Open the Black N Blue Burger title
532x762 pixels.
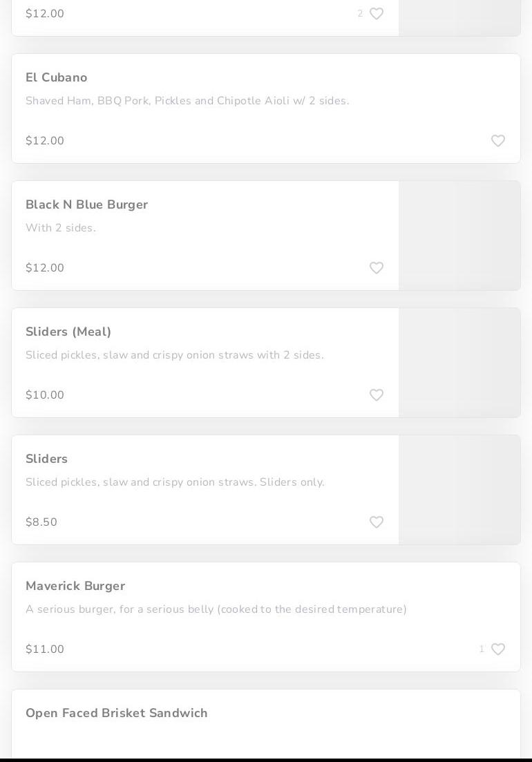tap(86, 204)
